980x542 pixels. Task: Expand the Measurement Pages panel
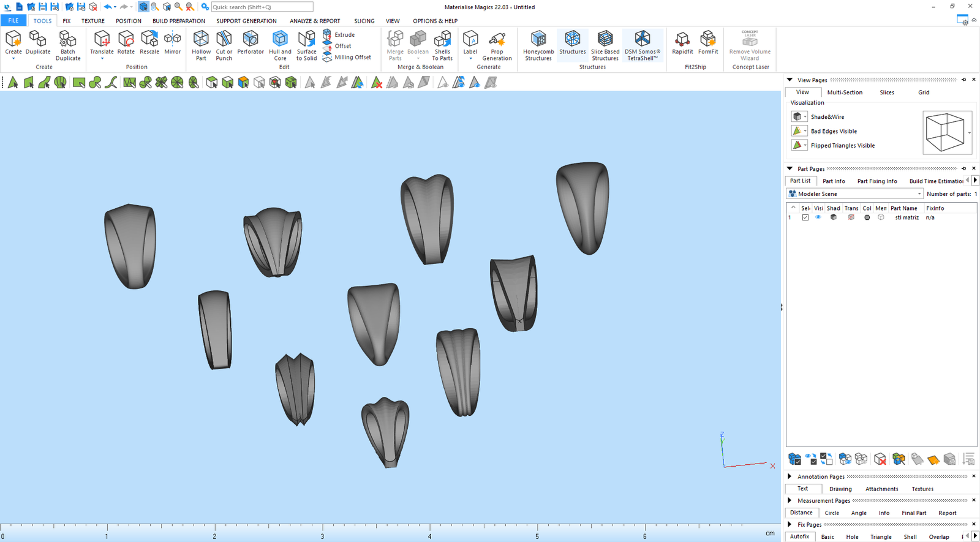point(790,500)
